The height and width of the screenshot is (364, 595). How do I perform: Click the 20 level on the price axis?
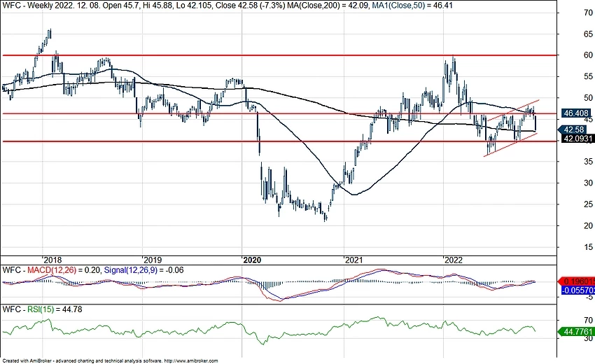coord(588,226)
